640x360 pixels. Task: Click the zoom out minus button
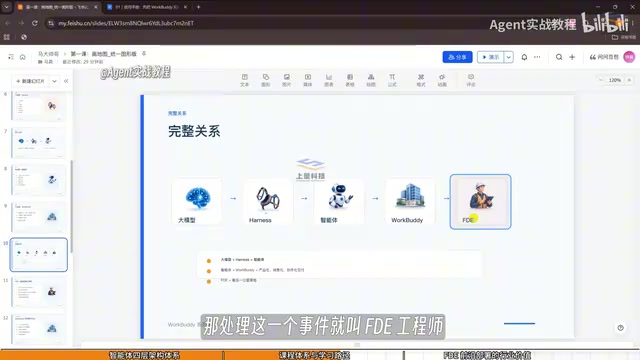pos(601,80)
